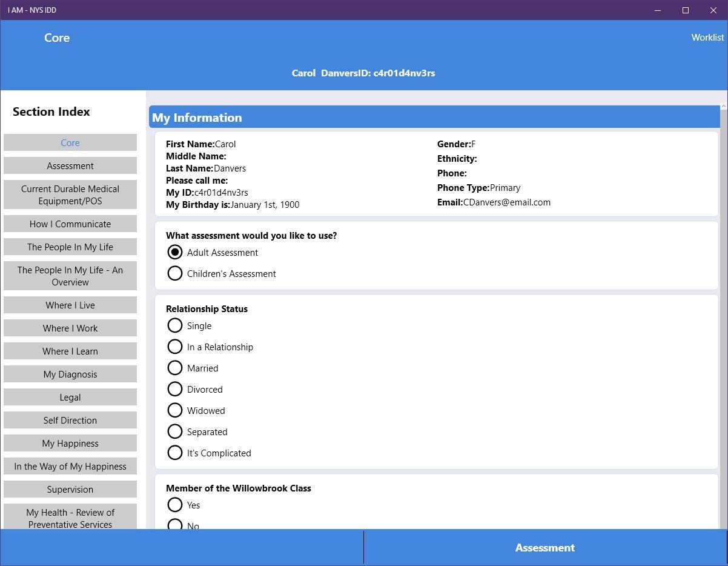Choose Divorced relationship status

pyautogui.click(x=175, y=389)
